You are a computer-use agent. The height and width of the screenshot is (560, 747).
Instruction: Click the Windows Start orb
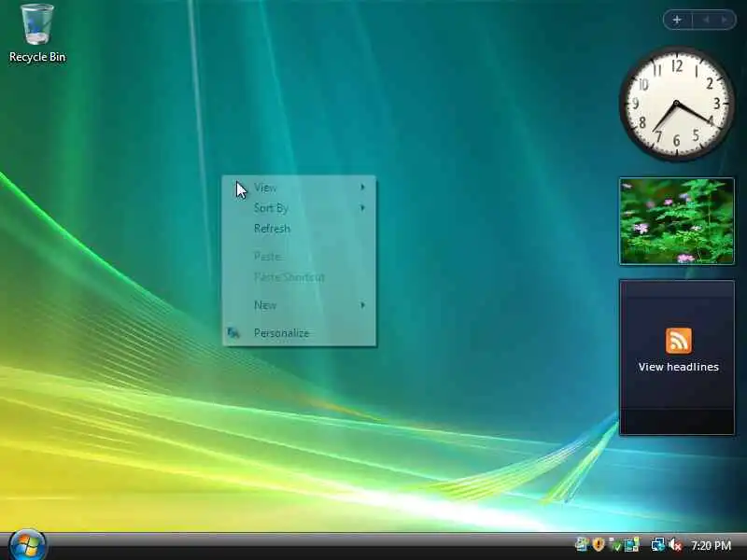[28, 546]
